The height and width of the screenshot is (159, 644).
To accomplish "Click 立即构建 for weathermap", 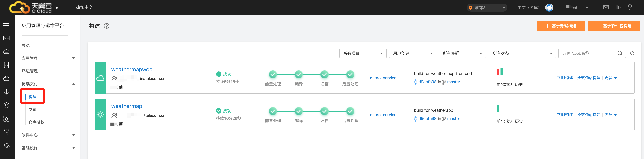I will coord(565,115).
